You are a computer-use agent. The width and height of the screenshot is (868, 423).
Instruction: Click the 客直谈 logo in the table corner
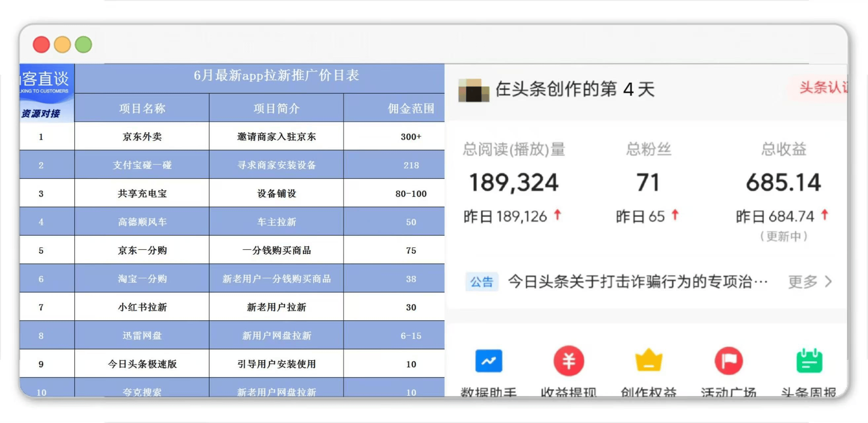coord(45,81)
